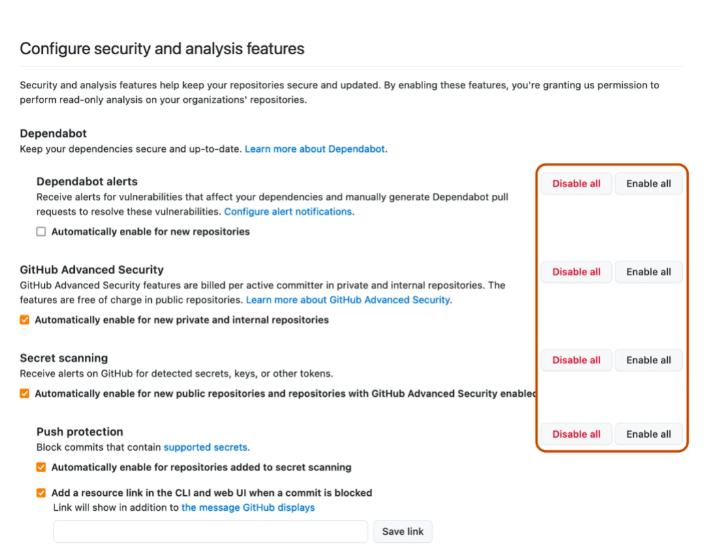725x553 pixels.
Task: Click the Save link button
Action: (x=403, y=532)
